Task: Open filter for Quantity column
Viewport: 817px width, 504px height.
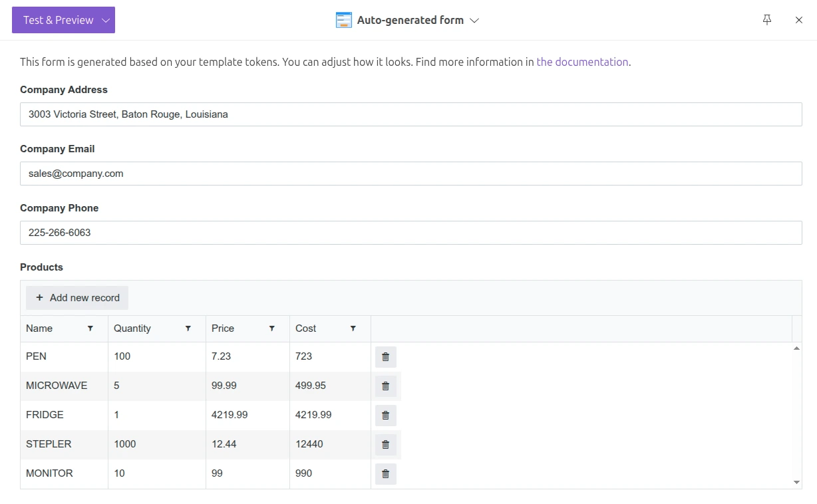Action: pos(188,328)
